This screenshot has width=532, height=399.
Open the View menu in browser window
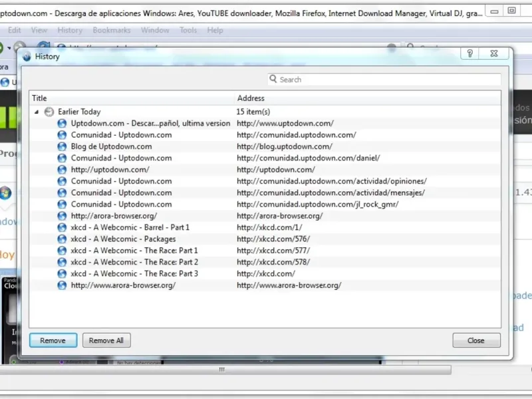coord(39,30)
